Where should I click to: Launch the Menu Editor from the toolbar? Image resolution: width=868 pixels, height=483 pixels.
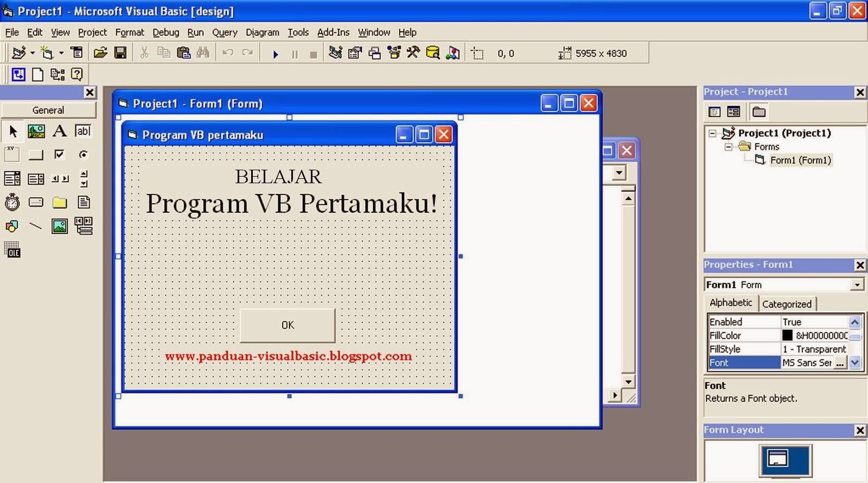[77, 53]
